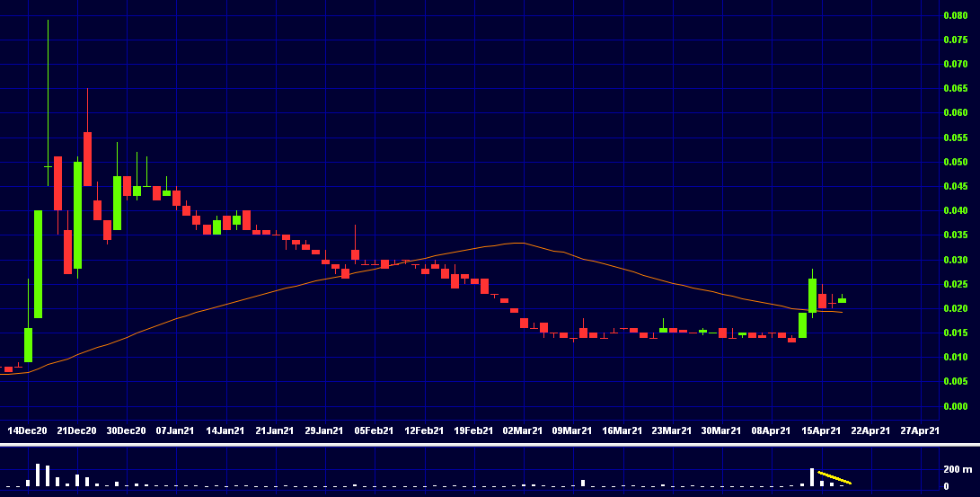
Task: Select the 0.000 price level label
Action: click(x=955, y=406)
